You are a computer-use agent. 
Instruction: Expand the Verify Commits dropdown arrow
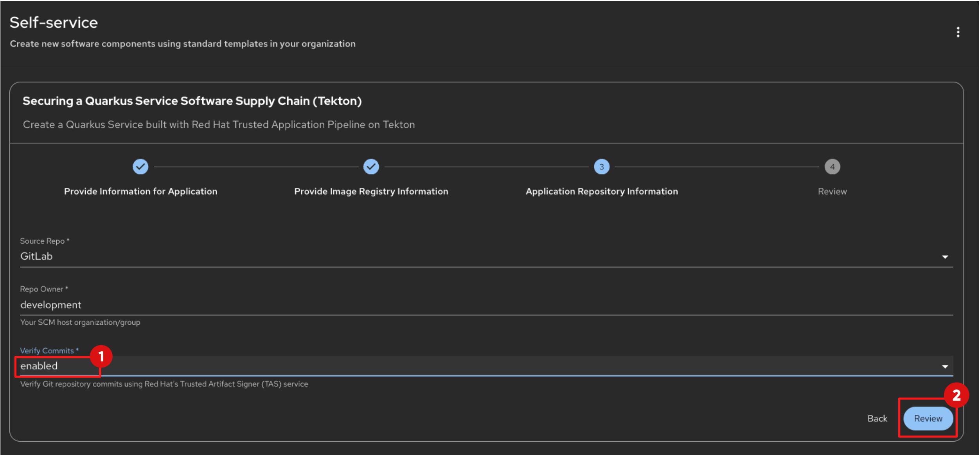click(945, 367)
